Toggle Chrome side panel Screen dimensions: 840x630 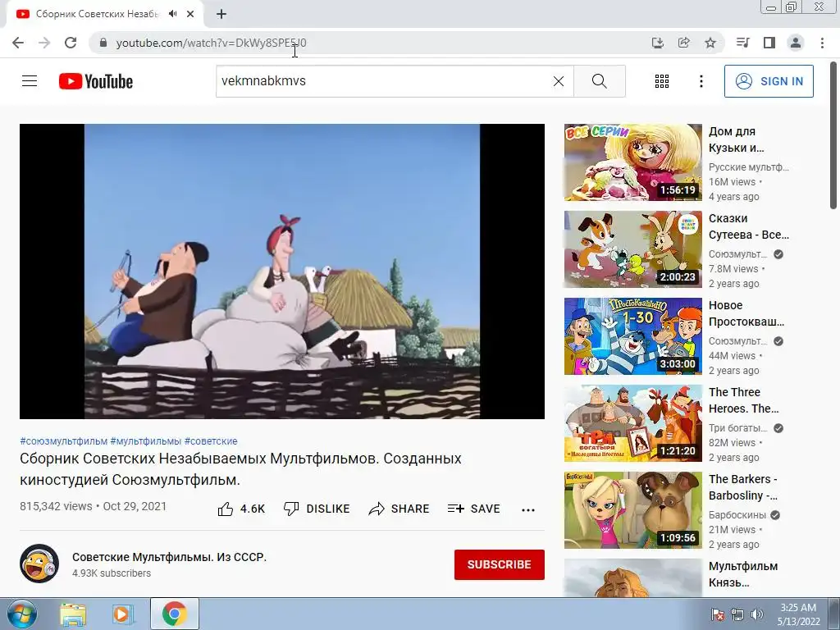pyautogui.click(x=769, y=43)
